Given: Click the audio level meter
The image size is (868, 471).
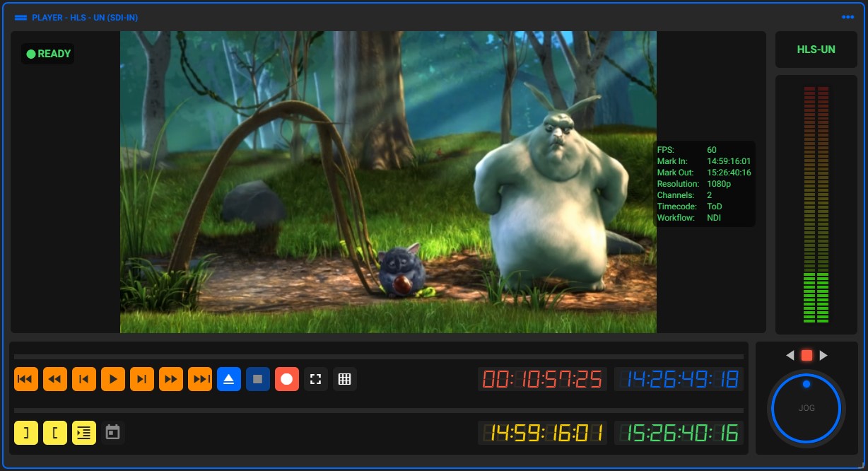Looking at the screenshot, I should (816, 204).
